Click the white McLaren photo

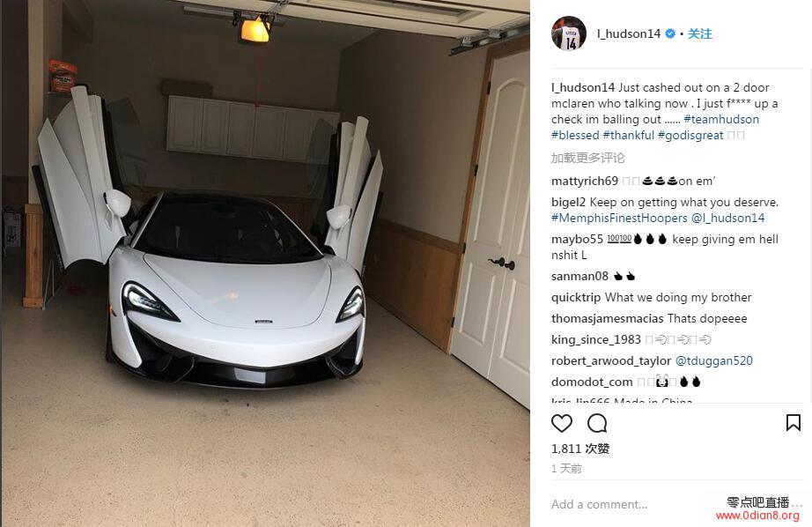265,263
